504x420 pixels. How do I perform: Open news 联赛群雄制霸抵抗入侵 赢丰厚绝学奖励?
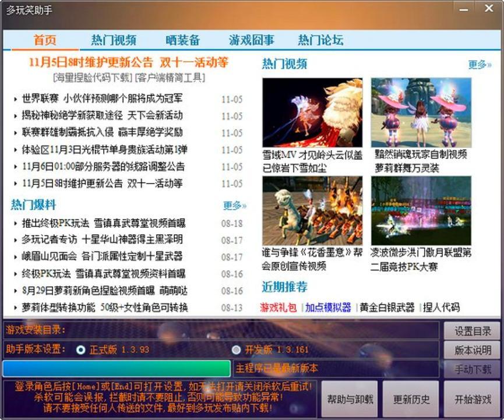pyautogui.click(x=102, y=132)
